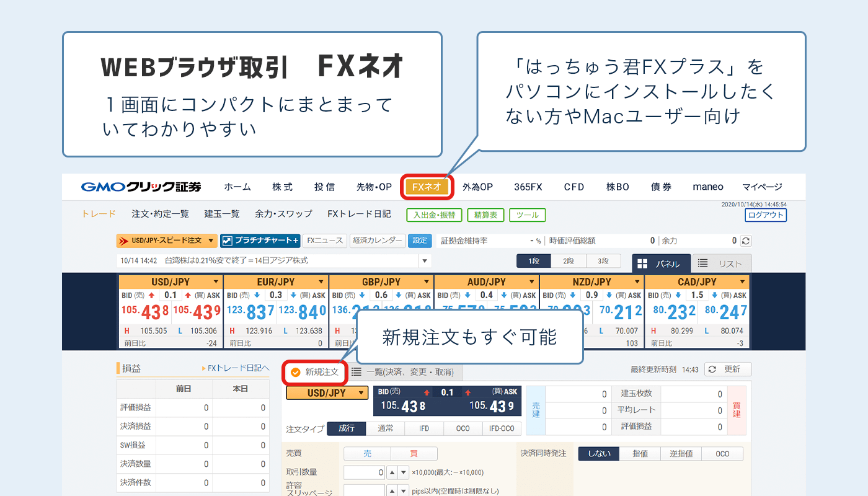This screenshot has height=496, width=868.
Task: Select the 新規注文 tab
Action: pyautogui.click(x=314, y=372)
